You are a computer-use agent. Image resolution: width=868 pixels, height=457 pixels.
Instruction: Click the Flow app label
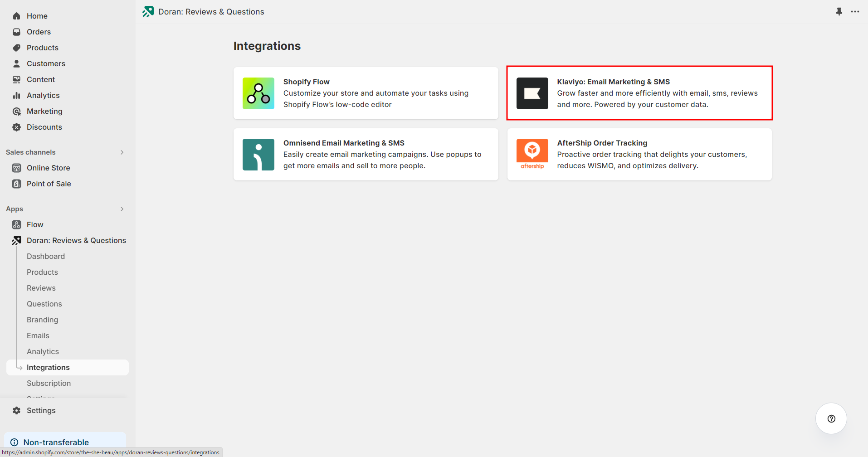(x=35, y=224)
